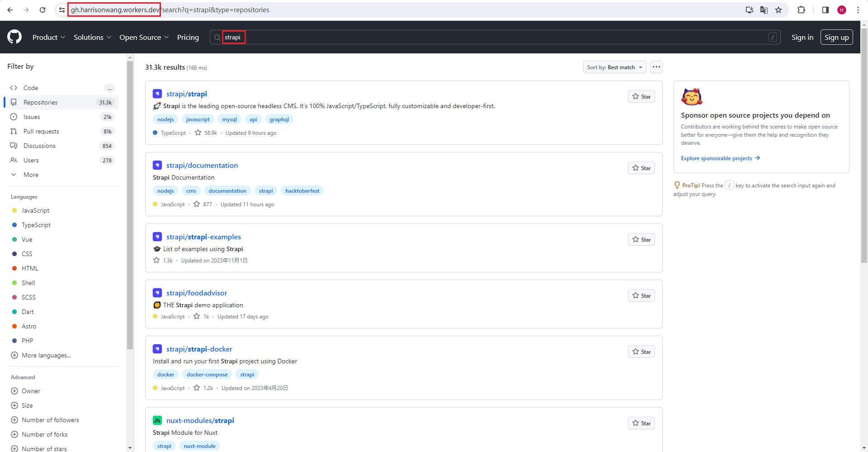The image size is (868, 452).
Task: Open the browser side panel icon
Action: (x=825, y=10)
